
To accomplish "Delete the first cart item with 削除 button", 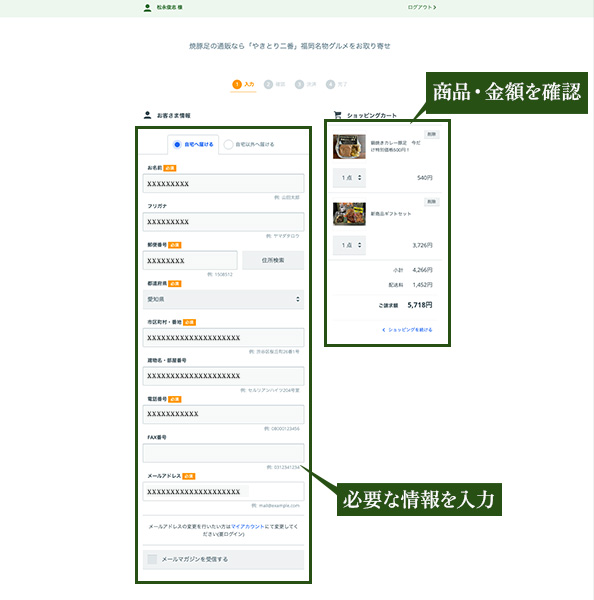I will (x=432, y=134).
